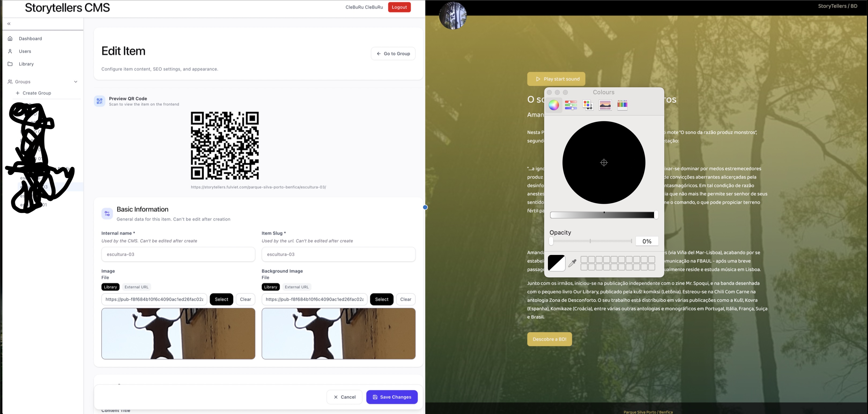Viewport: 868px width, 414px height.
Task: Select the colour palettes tab in Colours
Action: pyautogui.click(x=588, y=105)
